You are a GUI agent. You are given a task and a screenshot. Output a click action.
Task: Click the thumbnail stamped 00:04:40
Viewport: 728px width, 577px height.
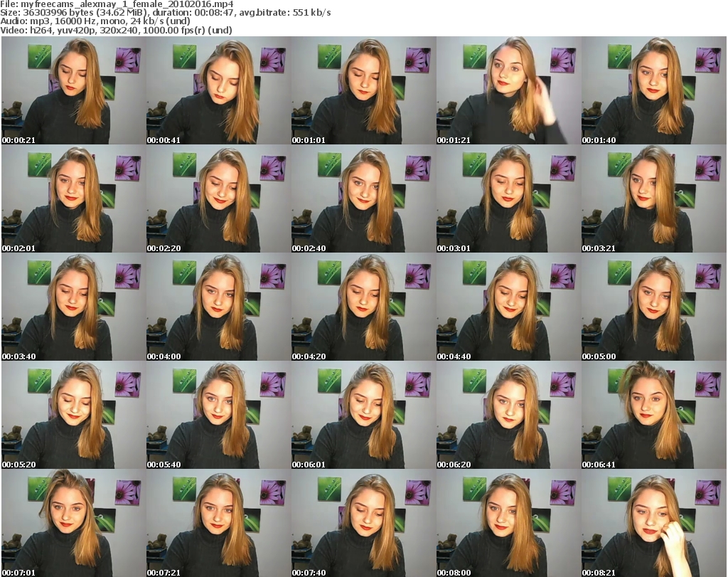509,307
